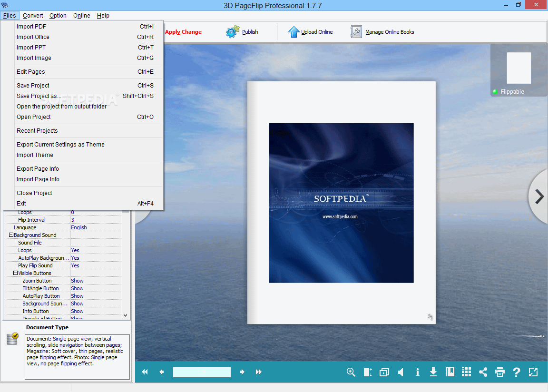The width and height of the screenshot is (548, 392).
Task: Go to next page arrow in bottom bar
Action: [x=242, y=372]
